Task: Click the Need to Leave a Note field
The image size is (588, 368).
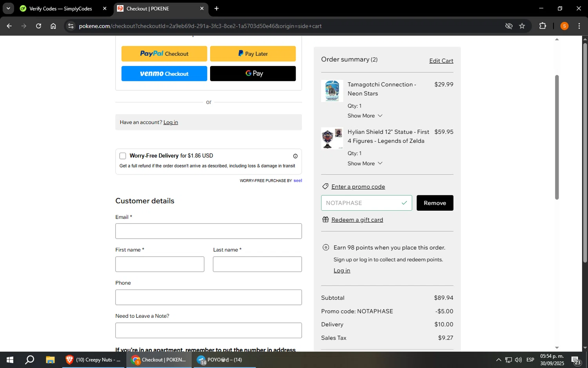Action: point(209,330)
